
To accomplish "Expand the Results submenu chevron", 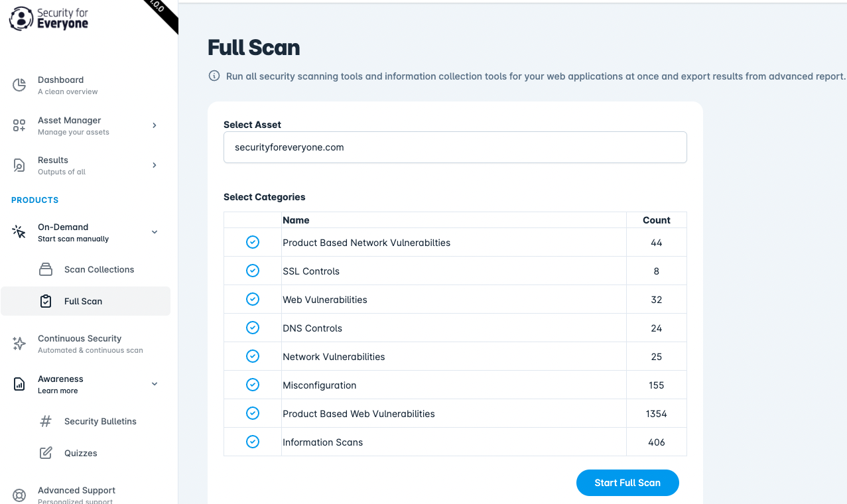I will [155, 165].
